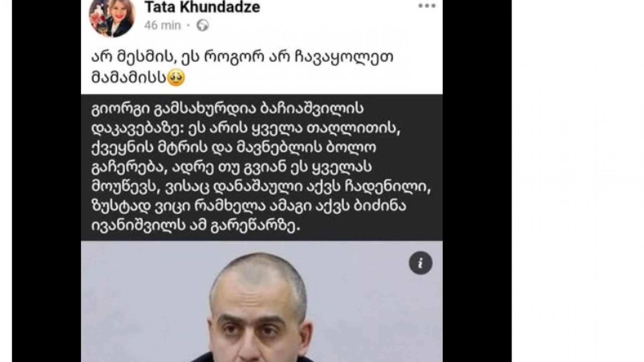The width and height of the screenshot is (644, 362).
Task: Click the black bar left of post
Action: (x=47, y=181)
